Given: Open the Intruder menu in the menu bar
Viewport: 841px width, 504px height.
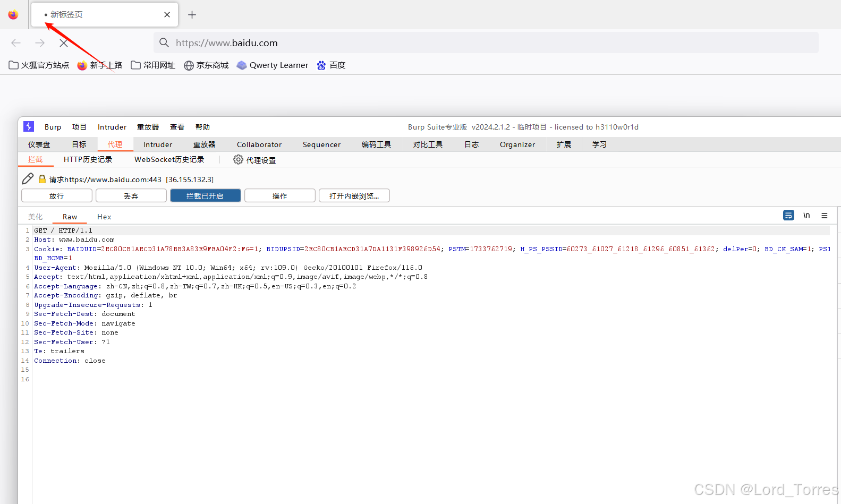Looking at the screenshot, I should coord(112,127).
